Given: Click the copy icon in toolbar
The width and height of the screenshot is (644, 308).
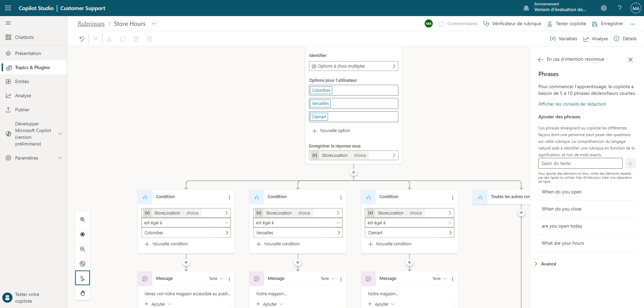Looking at the screenshot, I should pos(123,39).
